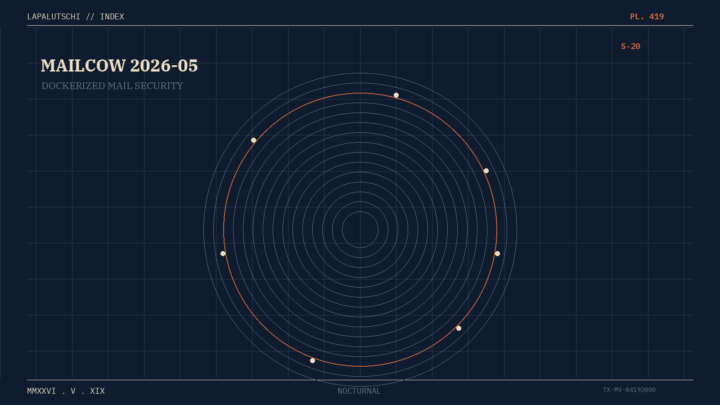Click the 'LAPALUTSCHI // INDEX' header text

75,17
